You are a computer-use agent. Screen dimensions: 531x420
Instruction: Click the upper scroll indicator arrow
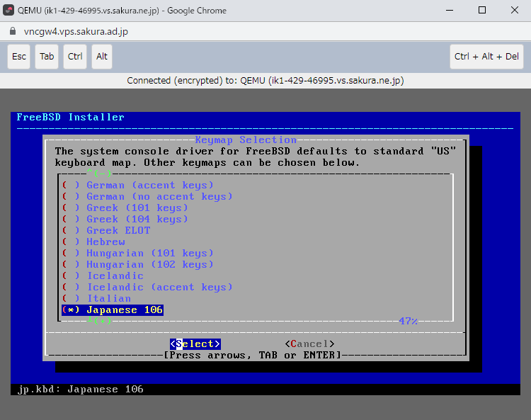99,174
